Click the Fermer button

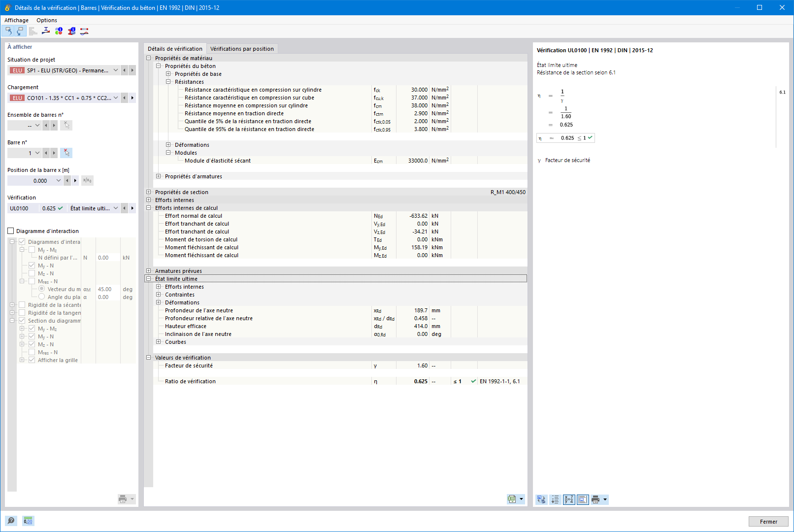coord(768,522)
